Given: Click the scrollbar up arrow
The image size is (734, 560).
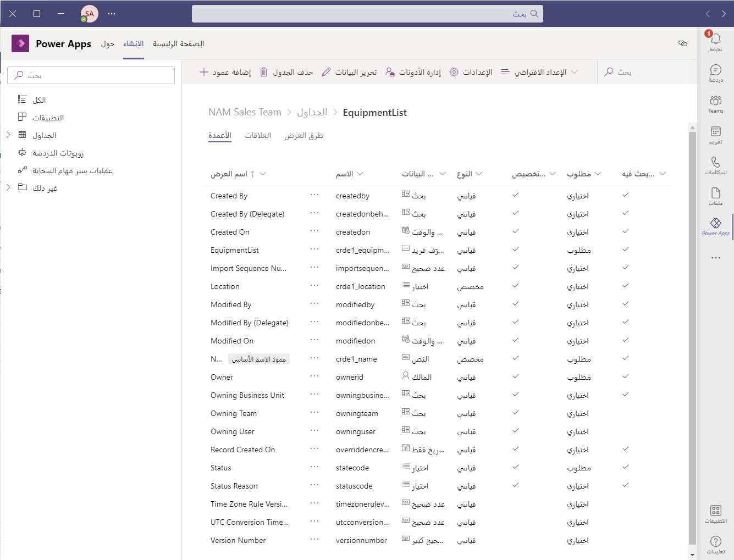Looking at the screenshot, I should coord(692,127).
